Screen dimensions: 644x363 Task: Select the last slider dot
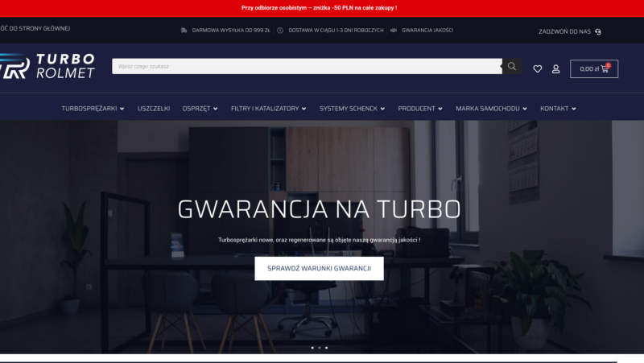pos(327,348)
